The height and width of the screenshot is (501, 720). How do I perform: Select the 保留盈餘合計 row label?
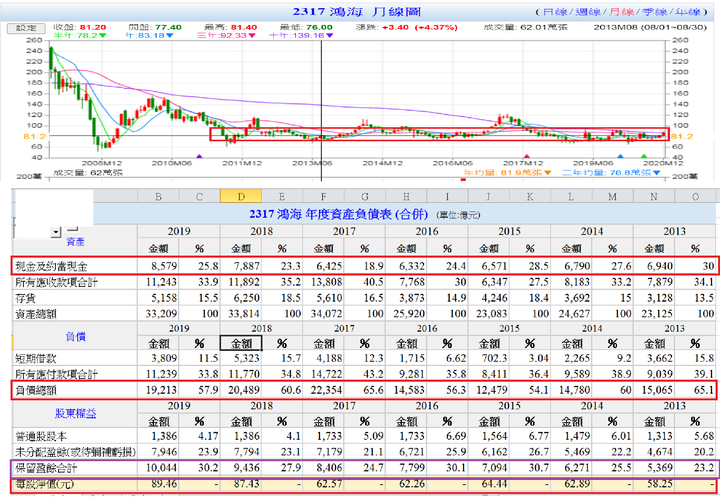point(46,468)
